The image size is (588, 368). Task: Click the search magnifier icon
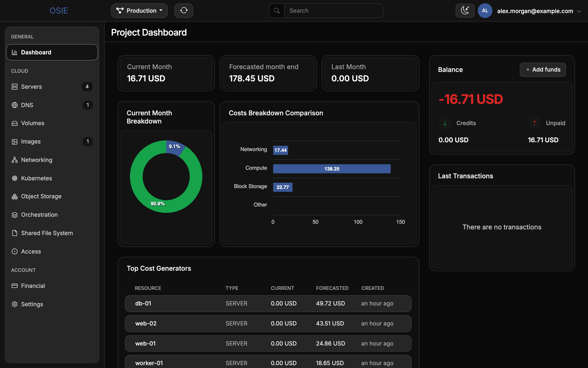pyautogui.click(x=276, y=10)
